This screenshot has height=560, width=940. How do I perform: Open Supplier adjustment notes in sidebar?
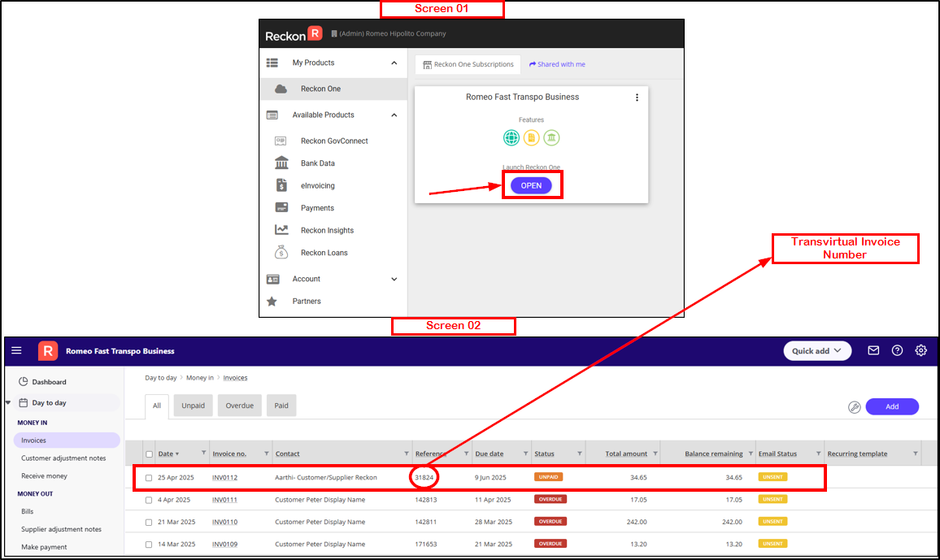point(61,529)
